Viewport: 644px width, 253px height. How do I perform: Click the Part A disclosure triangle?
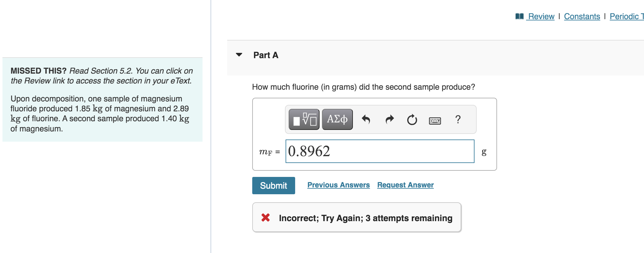(239, 55)
